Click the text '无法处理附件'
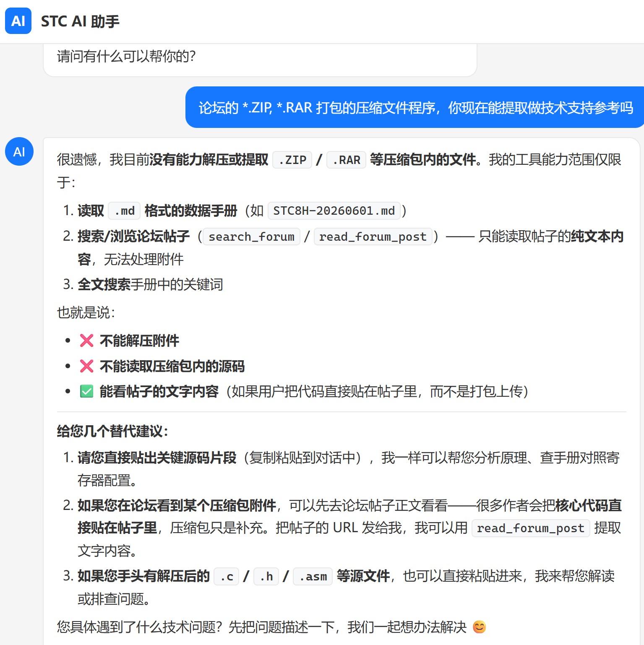 tap(143, 260)
